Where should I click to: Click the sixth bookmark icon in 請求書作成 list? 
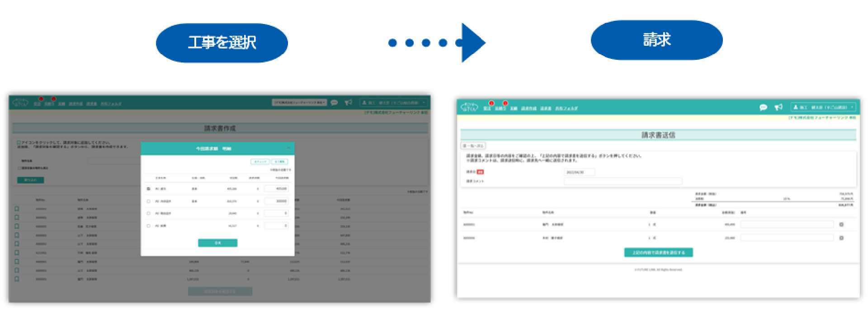pyautogui.click(x=17, y=253)
